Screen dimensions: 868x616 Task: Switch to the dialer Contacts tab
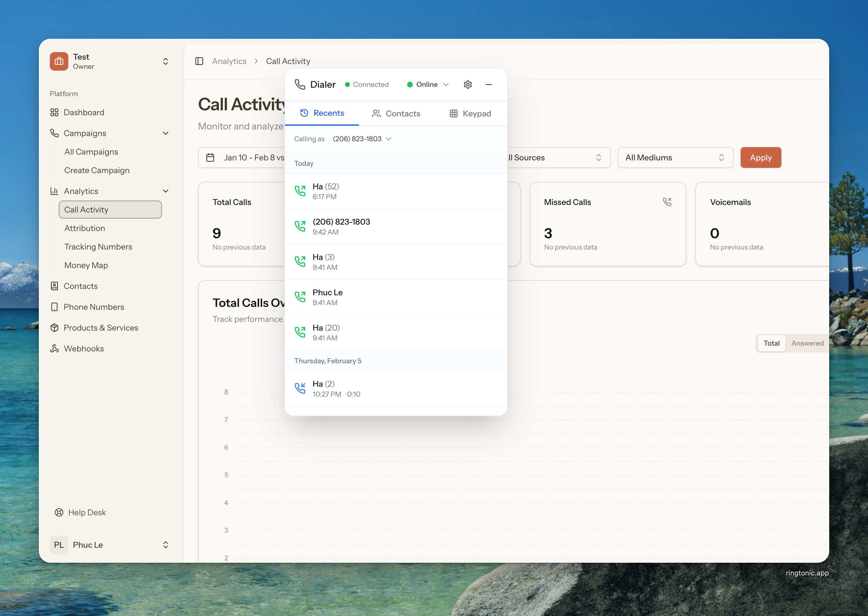(396, 113)
